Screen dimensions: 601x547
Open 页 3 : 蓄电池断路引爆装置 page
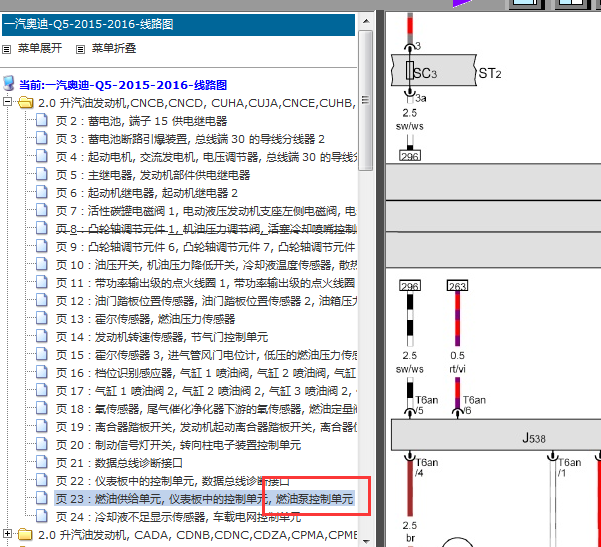click(x=190, y=139)
